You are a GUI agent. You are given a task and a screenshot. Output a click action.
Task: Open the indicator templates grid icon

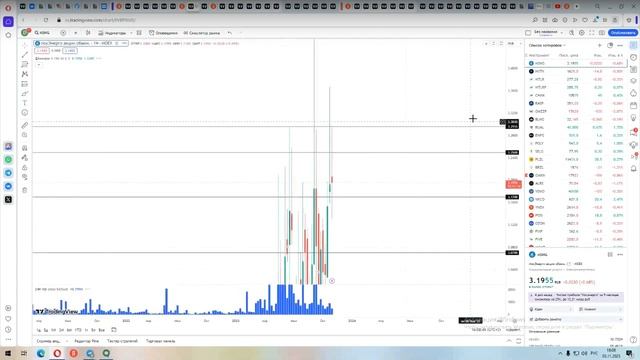tap(139, 33)
